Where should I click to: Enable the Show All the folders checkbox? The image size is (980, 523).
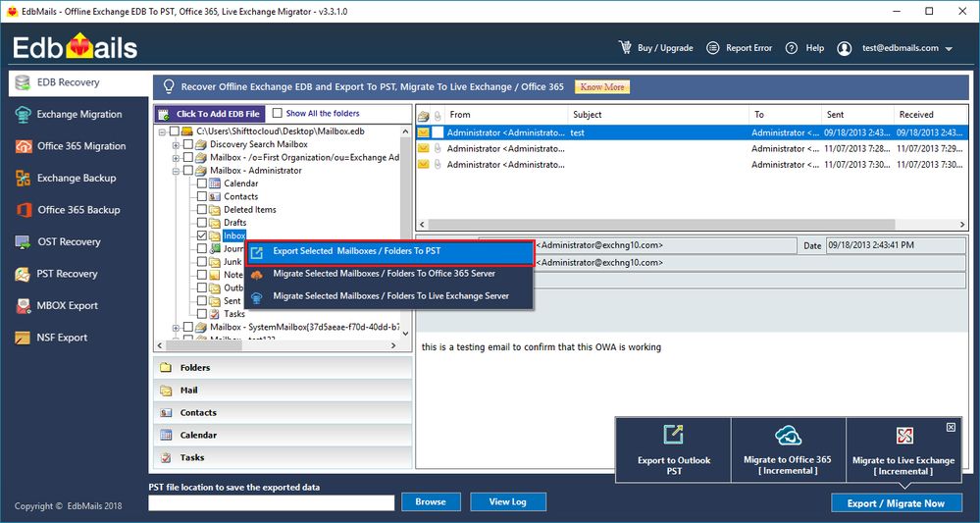pyautogui.click(x=278, y=114)
